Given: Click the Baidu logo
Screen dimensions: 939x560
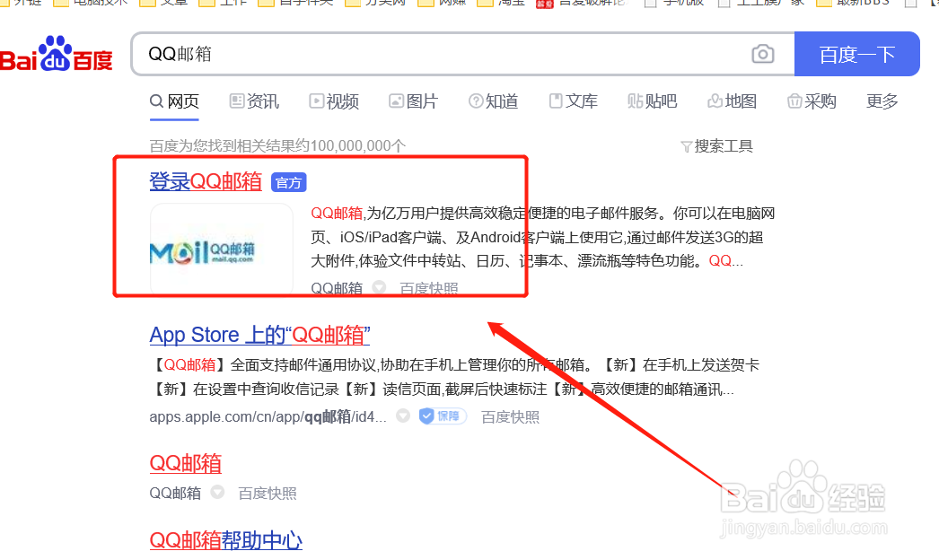Looking at the screenshot, I should pos(56,55).
